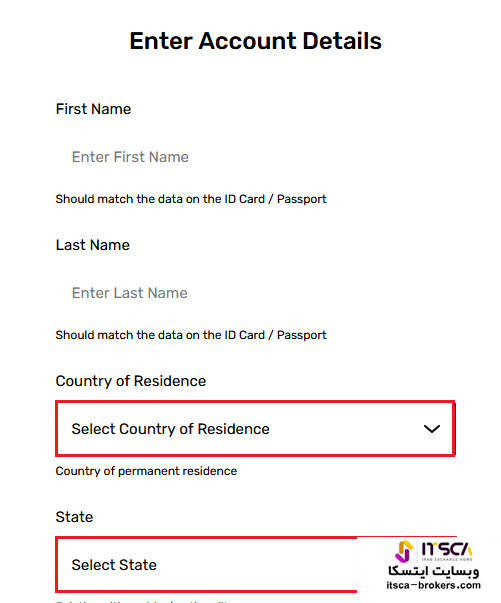
Task: Click the ITSCA arrow emblem logo icon
Action: (x=404, y=551)
